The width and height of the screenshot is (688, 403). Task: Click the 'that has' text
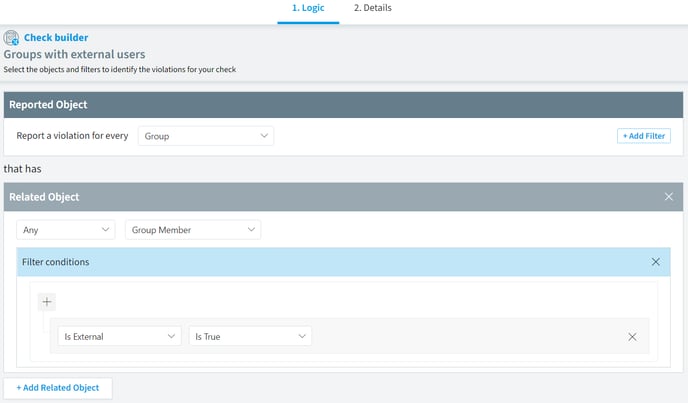(x=22, y=169)
